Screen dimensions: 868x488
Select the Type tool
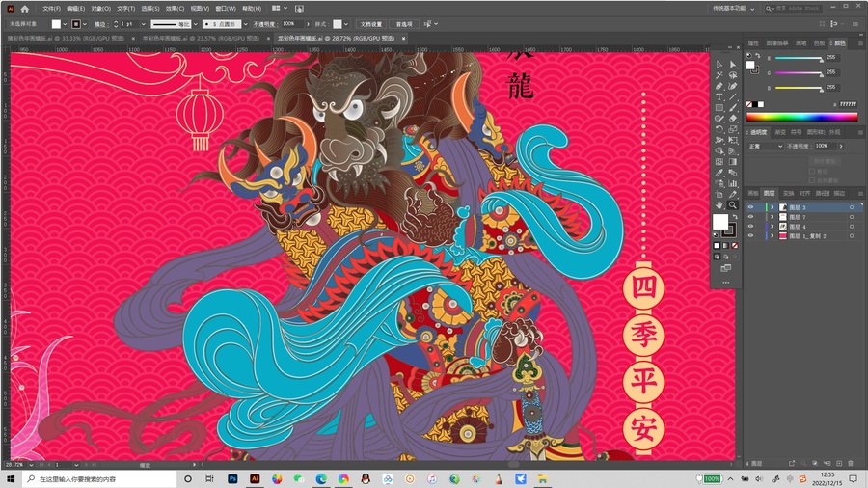tap(719, 96)
